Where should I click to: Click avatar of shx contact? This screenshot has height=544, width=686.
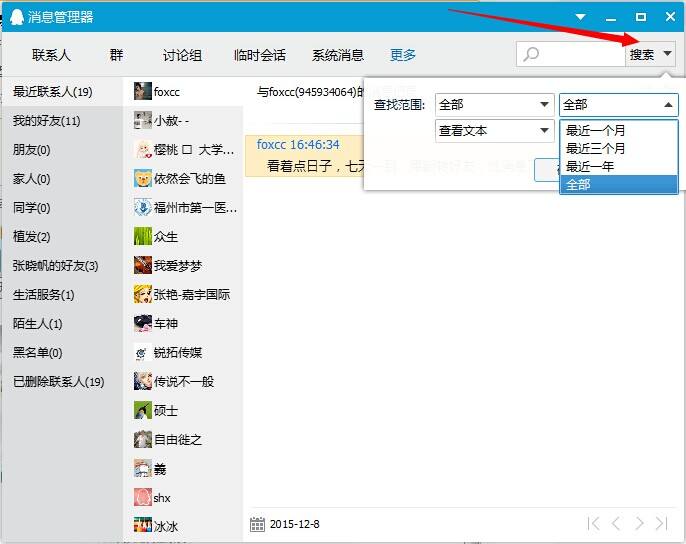pos(143,497)
